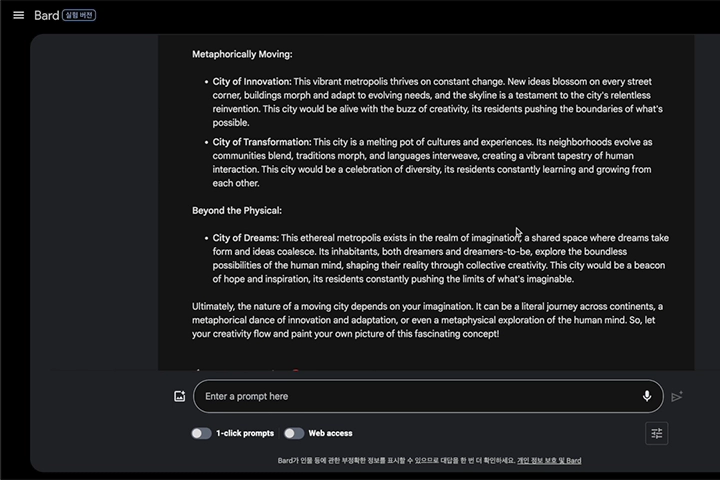Open the tune settings sliders icon
The height and width of the screenshot is (480, 720).
(x=657, y=433)
